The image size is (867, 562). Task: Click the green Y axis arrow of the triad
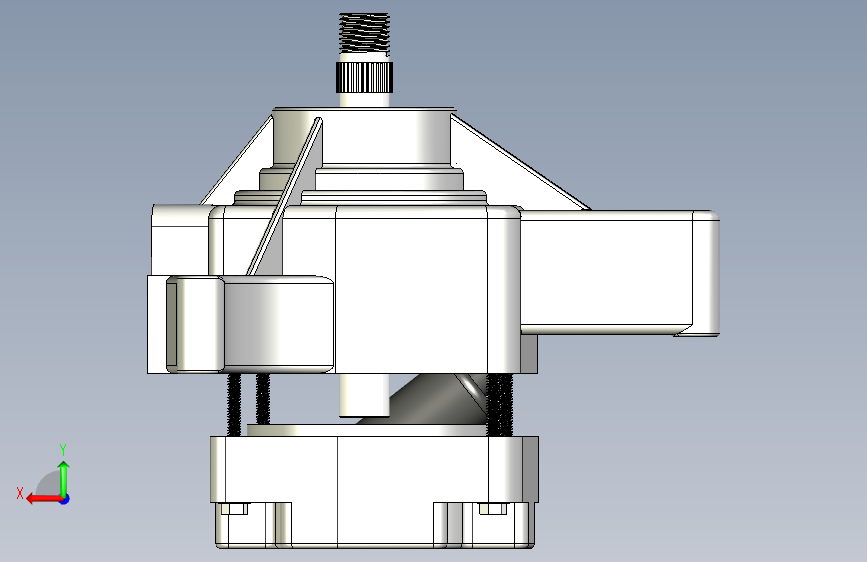tap(64, 478)
